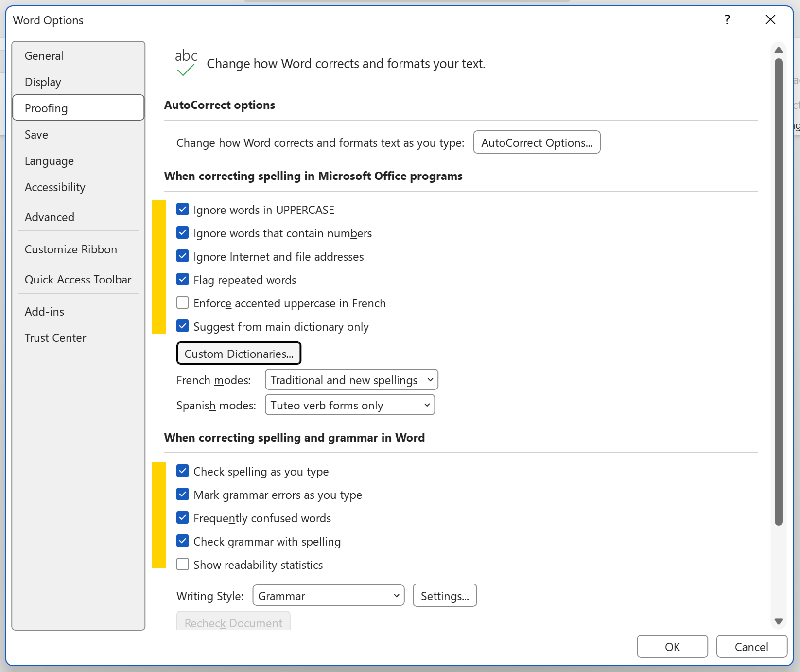
Task: Toggle Suggest from main dictionary only
Action: [x=183, y=326]
